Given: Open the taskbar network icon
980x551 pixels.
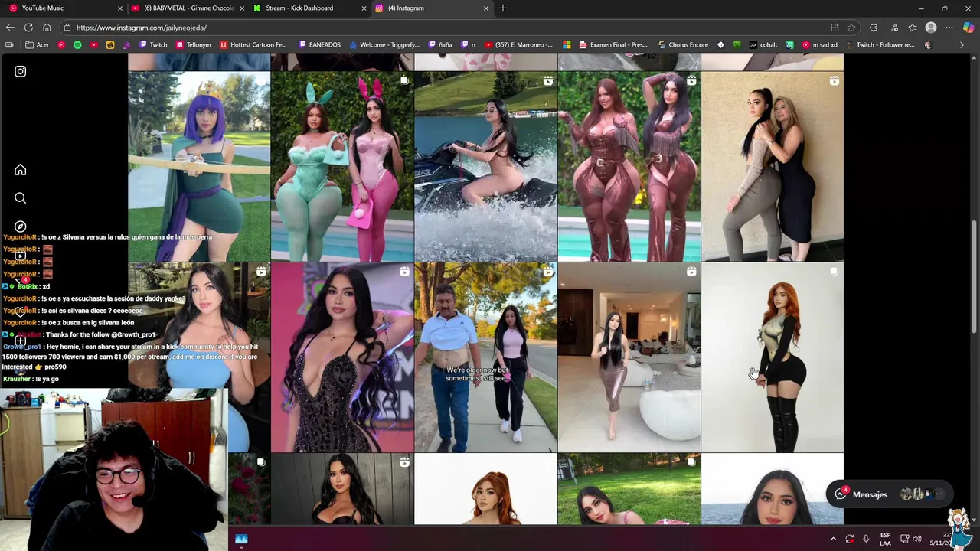Looking at the screenshot, I should (x=904, y=539).
